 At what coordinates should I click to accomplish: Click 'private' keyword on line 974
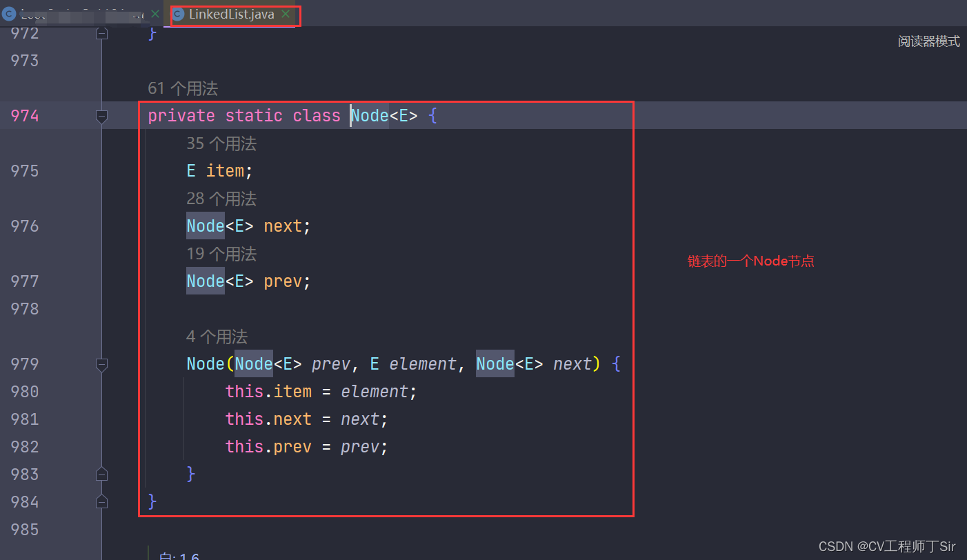[181, 116]
